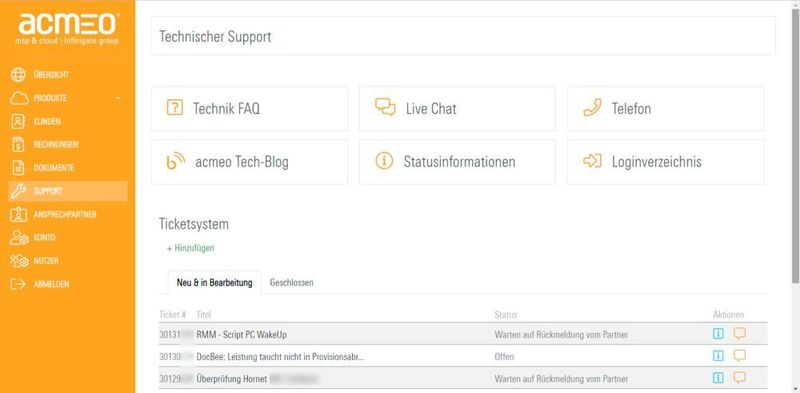Click the Loginverzeichnis arrow icon
The width and height of the screenshot is (800, 393).
(592, 161)
